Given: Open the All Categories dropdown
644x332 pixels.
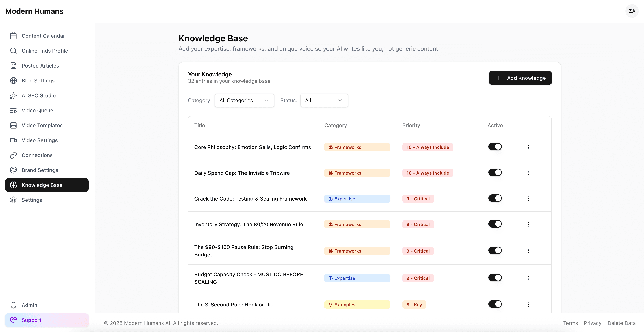Looking at the screenshot, I should [x=244, y=100].
